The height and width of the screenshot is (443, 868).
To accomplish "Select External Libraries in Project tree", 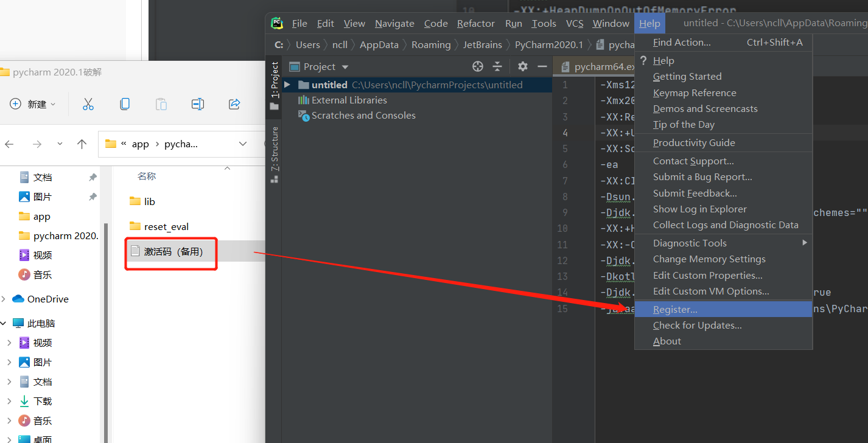I will point(349,100).
